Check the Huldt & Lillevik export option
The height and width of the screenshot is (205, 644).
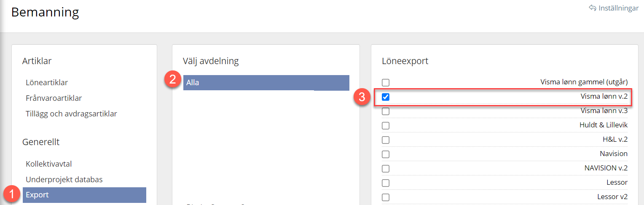[x=386, y=126]
